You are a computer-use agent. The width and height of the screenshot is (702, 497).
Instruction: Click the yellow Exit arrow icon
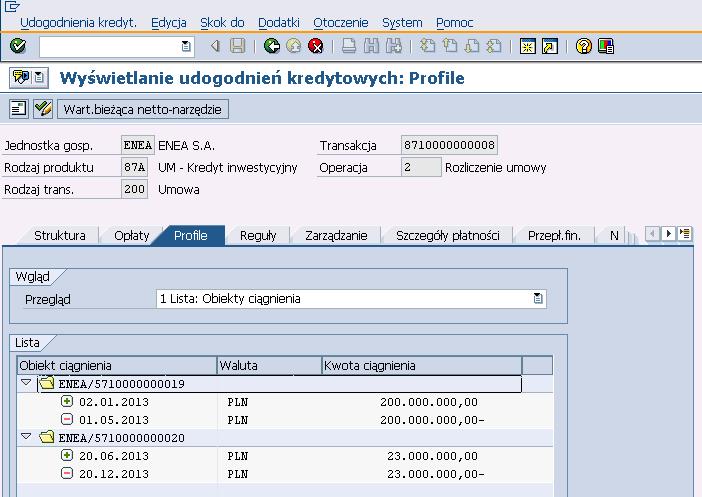tap(294, 46)
